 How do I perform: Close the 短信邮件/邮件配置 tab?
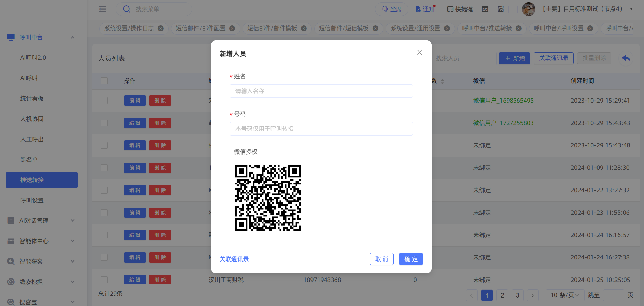click(x=232, y=28)
